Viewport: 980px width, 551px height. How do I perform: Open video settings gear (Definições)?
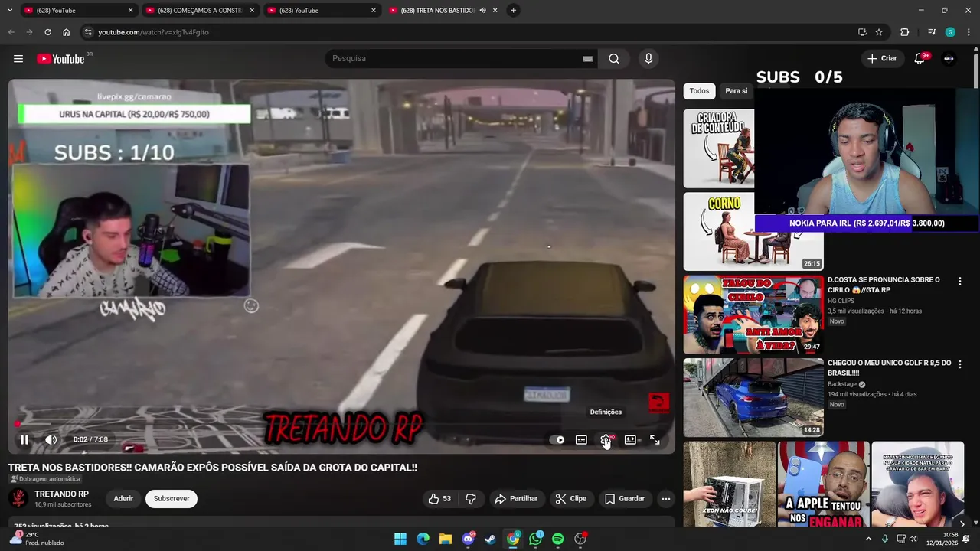[606, 440]
